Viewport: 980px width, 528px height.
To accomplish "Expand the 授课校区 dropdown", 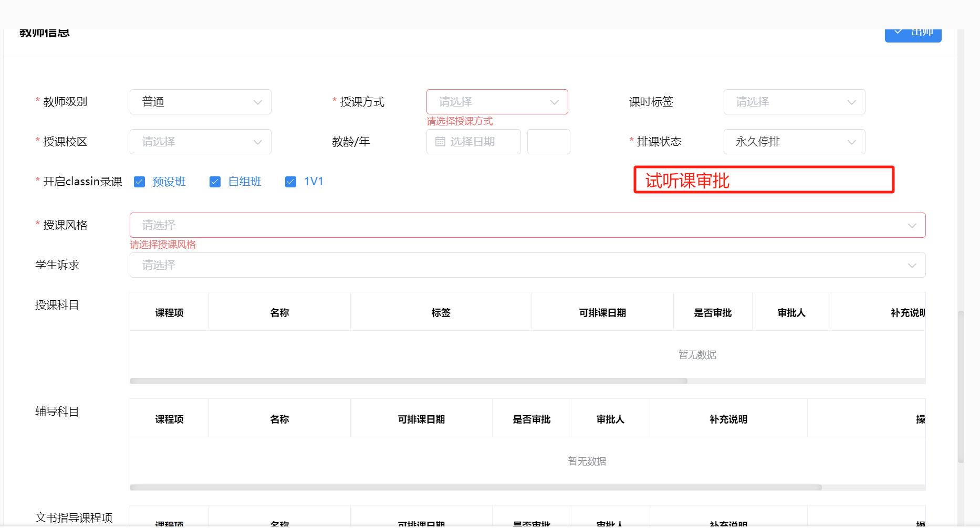I will pyautogui.click(x=200, y=142).
